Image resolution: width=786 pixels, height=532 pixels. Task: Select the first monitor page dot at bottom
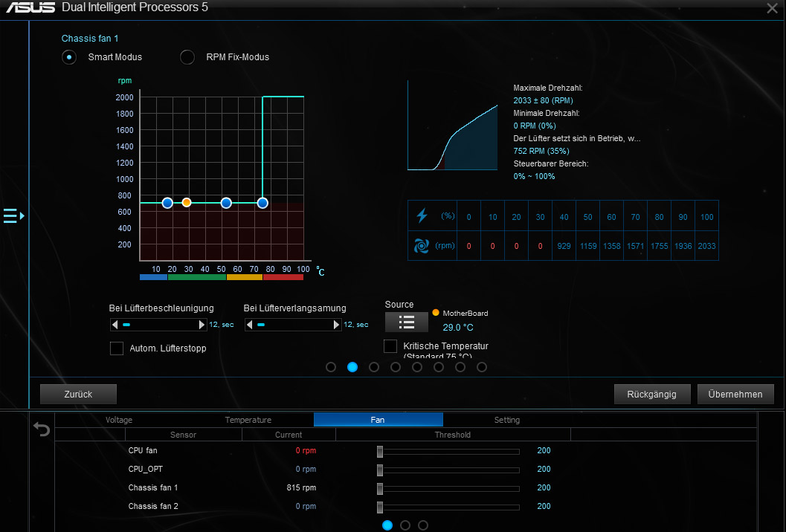(387, 525)
